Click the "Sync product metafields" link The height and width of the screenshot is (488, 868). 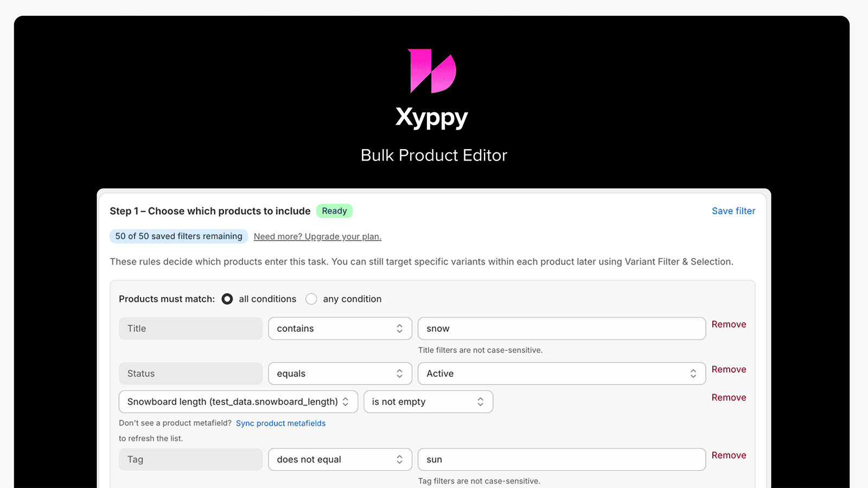[280, 423]
